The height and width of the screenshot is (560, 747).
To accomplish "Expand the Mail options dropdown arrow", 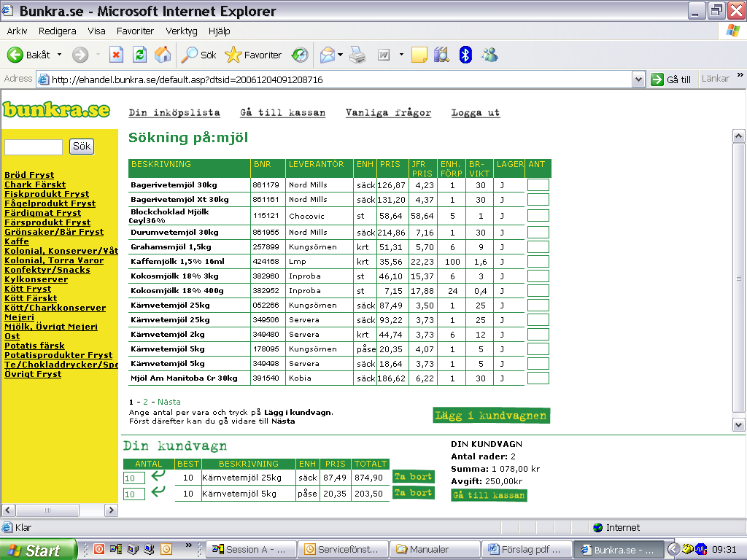I will click(x=340, y=55).
